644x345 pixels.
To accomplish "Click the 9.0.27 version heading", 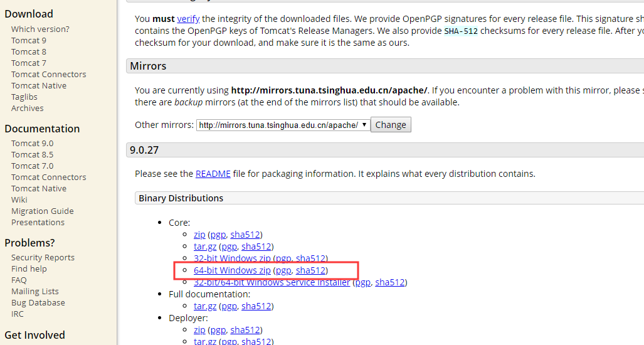I will pos(144,150).
